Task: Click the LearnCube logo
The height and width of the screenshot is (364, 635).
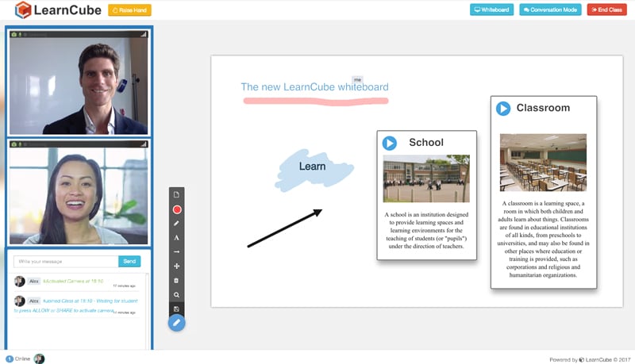Action: [58, 10]
